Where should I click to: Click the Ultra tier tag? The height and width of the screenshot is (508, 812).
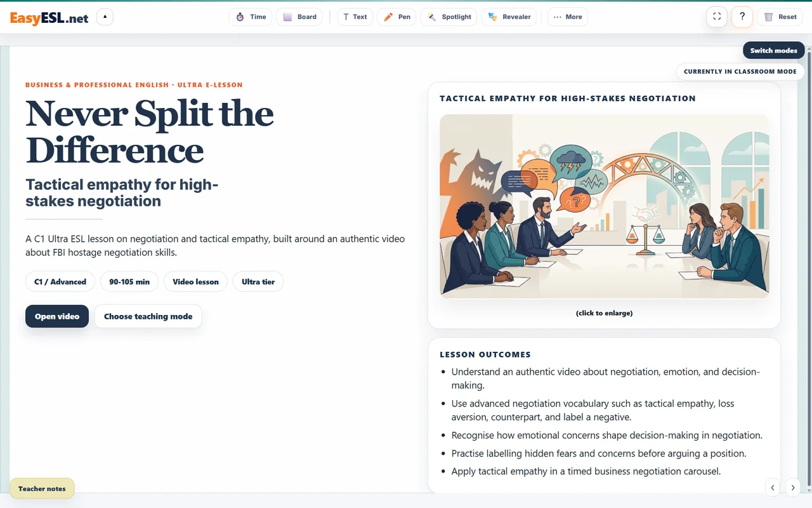(x=258, y=282)
